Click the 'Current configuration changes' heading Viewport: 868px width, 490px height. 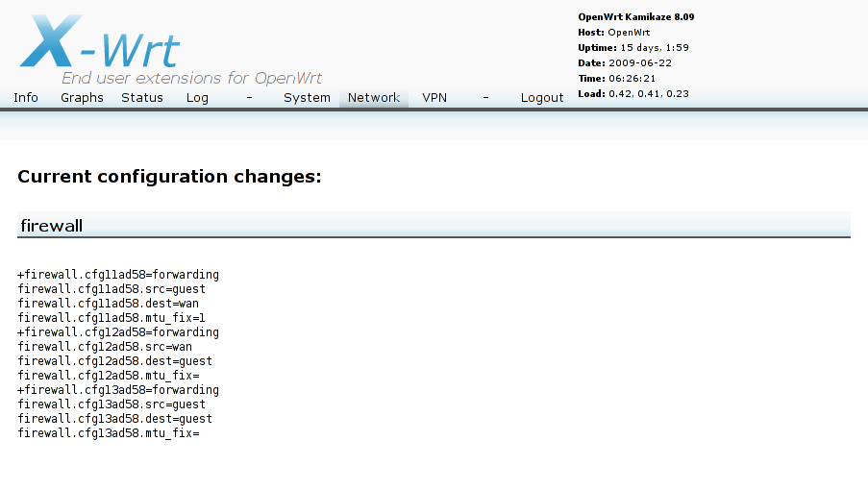point(169,177)
